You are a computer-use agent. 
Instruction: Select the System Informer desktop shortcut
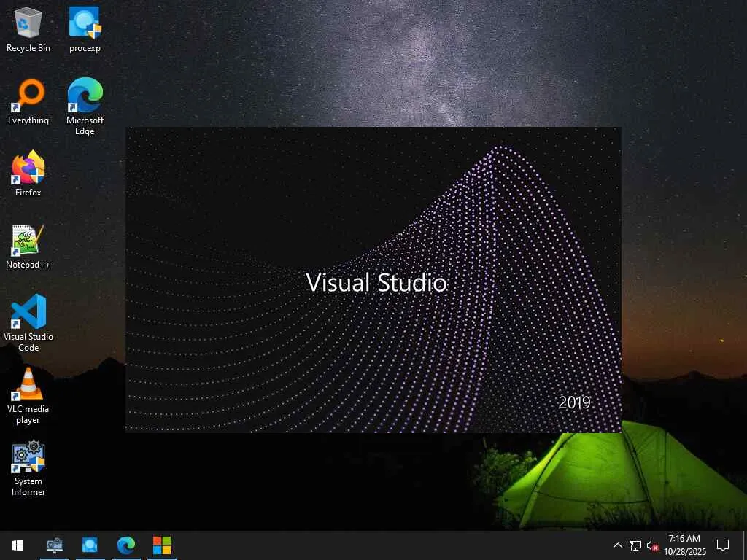(x=28, y=469)
